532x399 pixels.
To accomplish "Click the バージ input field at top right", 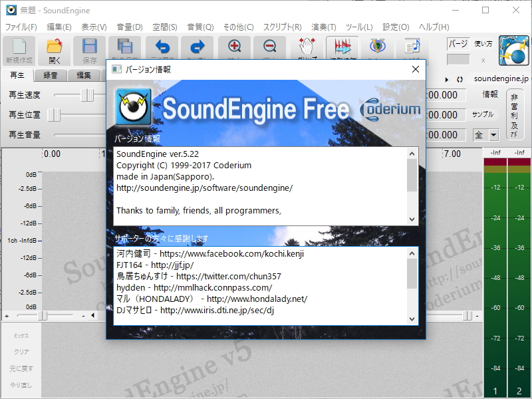I will coord(458,43).
